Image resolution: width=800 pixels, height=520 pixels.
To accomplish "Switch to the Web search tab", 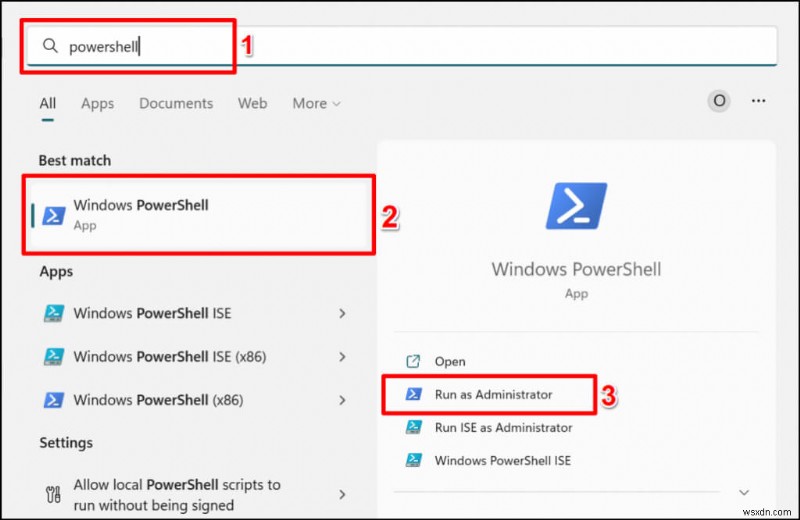I will tap(253, 104).
